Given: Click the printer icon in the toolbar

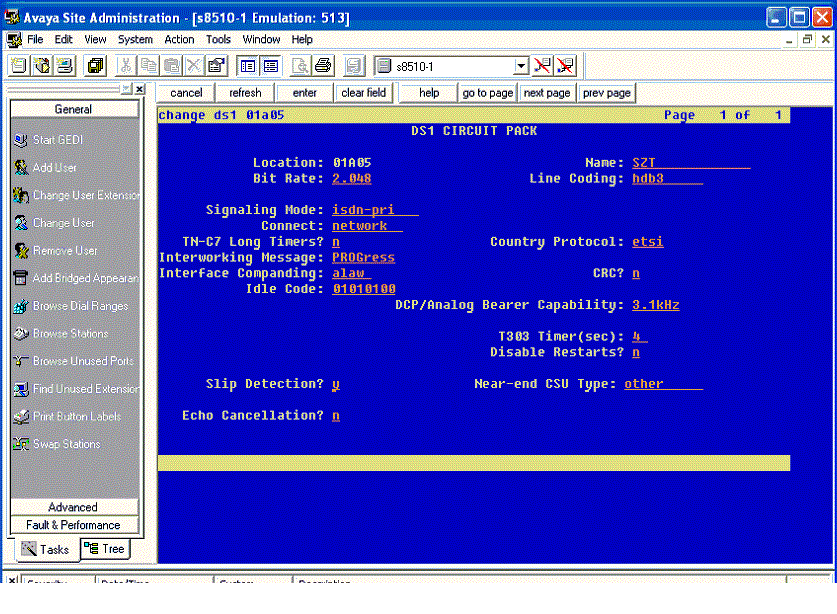Looking at the screenshot, I should [323, 66].
